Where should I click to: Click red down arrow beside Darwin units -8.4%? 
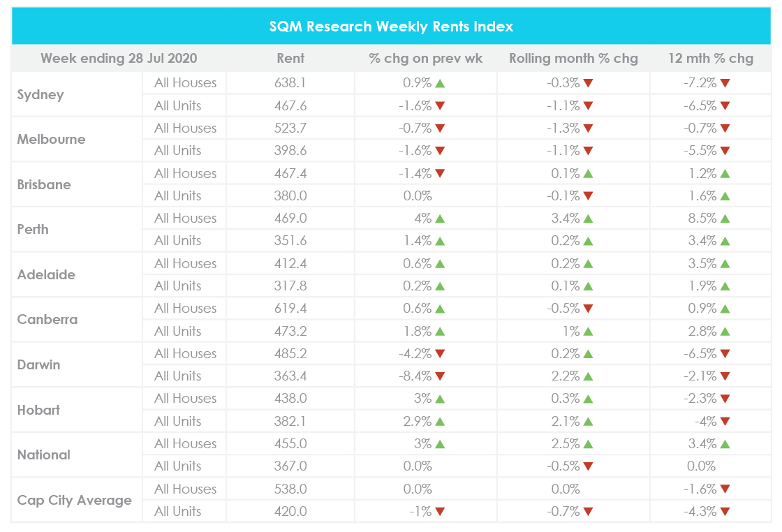(440, 376)
